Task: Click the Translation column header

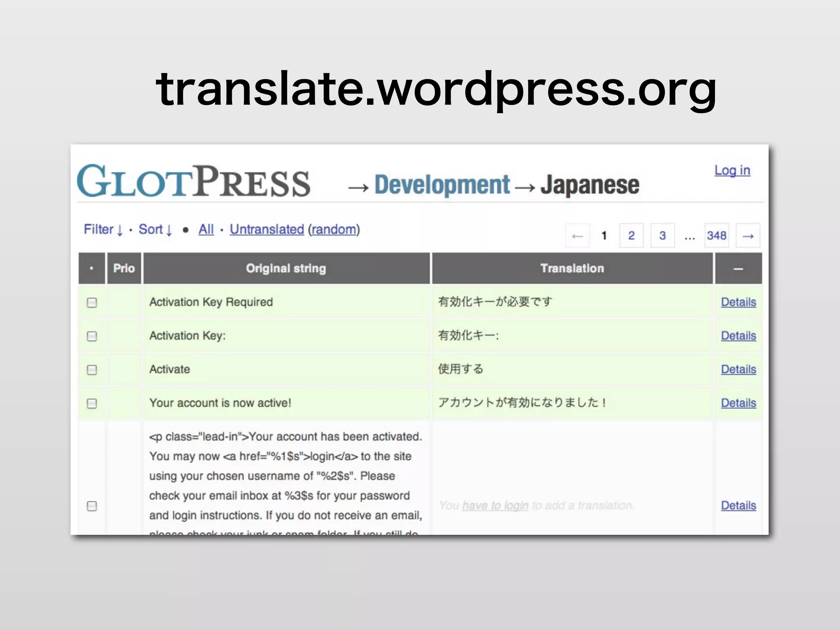Action: pyautogui.click(x=572, y=268)
